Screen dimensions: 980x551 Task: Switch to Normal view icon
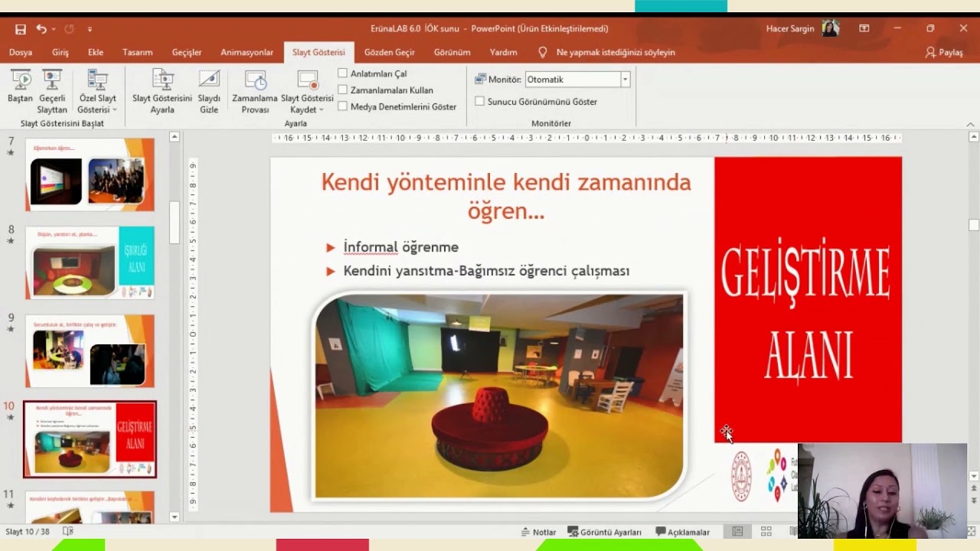[x=737, y=532]
